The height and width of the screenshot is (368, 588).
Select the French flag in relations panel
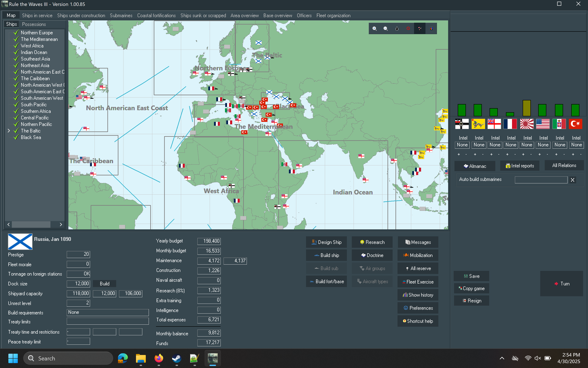[510, 124]
